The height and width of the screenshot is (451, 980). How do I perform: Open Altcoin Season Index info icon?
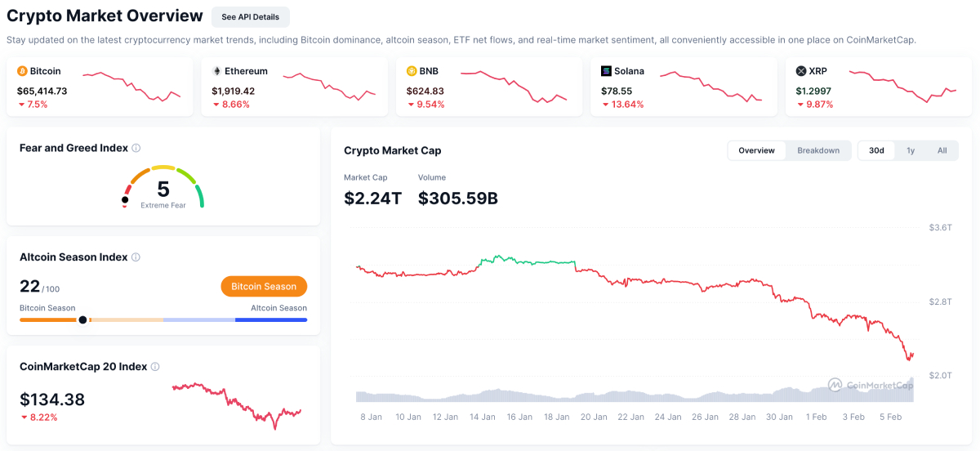pos(136,257)
